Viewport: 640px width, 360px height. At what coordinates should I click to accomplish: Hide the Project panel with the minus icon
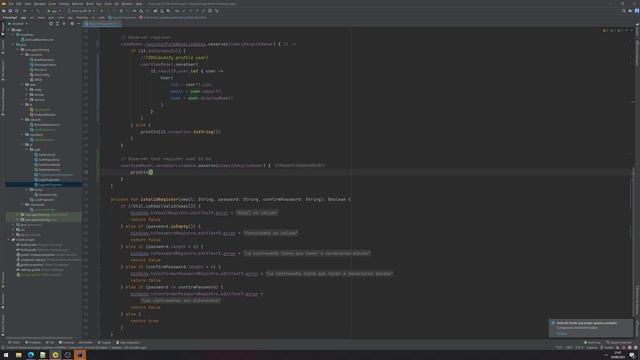pyautogui.click(x=79, y=24)
